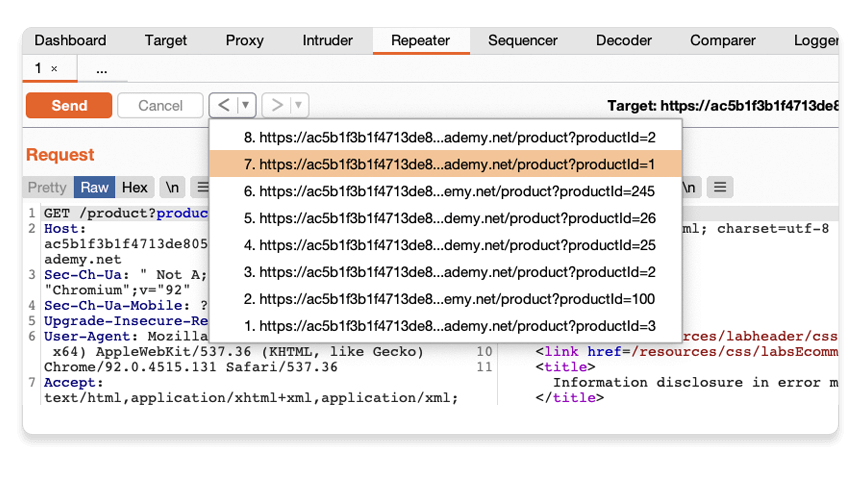Switch to the Decoder tab
The height and width of the screenshot is (478, 860).
[623, 41]
